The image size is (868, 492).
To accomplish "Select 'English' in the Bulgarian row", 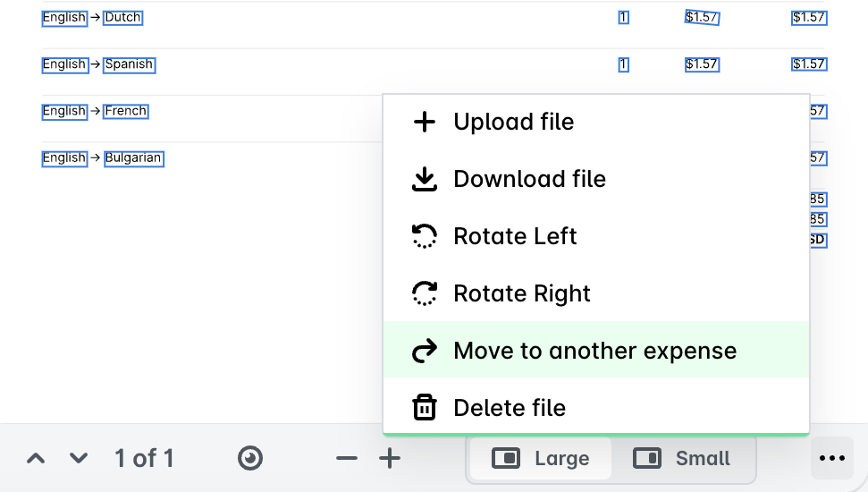I will click(64, 158).
